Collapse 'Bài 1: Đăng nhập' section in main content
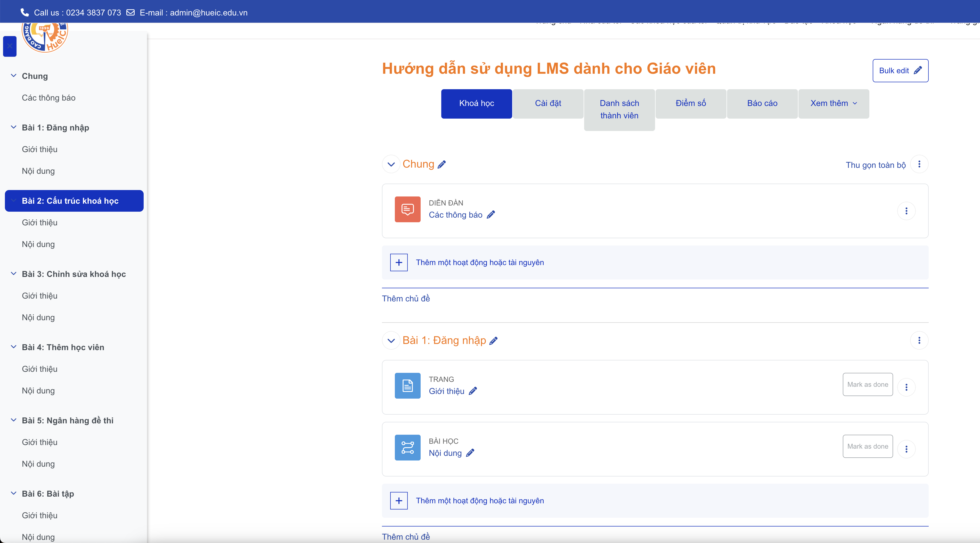The image size is (980, 543). 391,341
